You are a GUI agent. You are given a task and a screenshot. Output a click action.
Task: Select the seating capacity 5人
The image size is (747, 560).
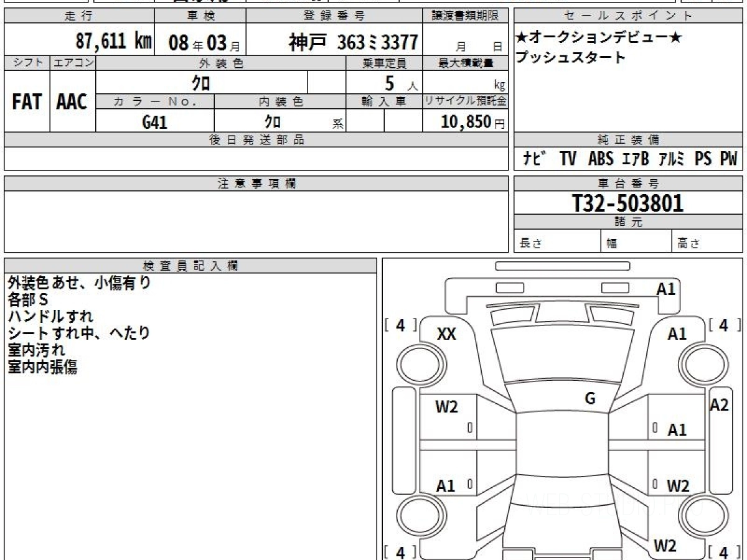pos(401,83)
